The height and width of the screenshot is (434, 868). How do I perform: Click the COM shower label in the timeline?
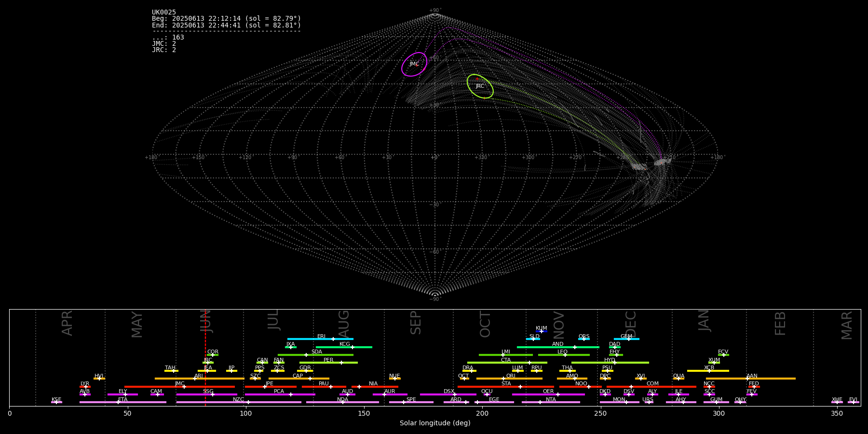tap(652, 384)
